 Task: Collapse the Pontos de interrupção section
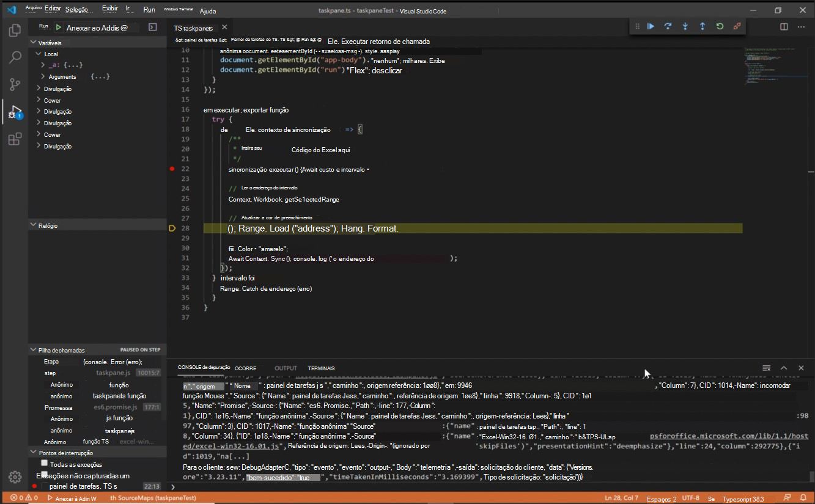point(34,453)
